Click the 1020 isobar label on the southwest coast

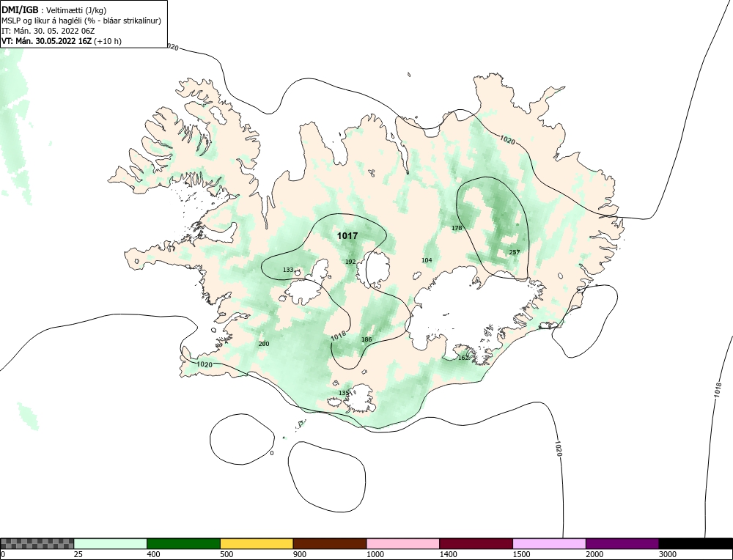pyautogui.click(x=205, y=364)
